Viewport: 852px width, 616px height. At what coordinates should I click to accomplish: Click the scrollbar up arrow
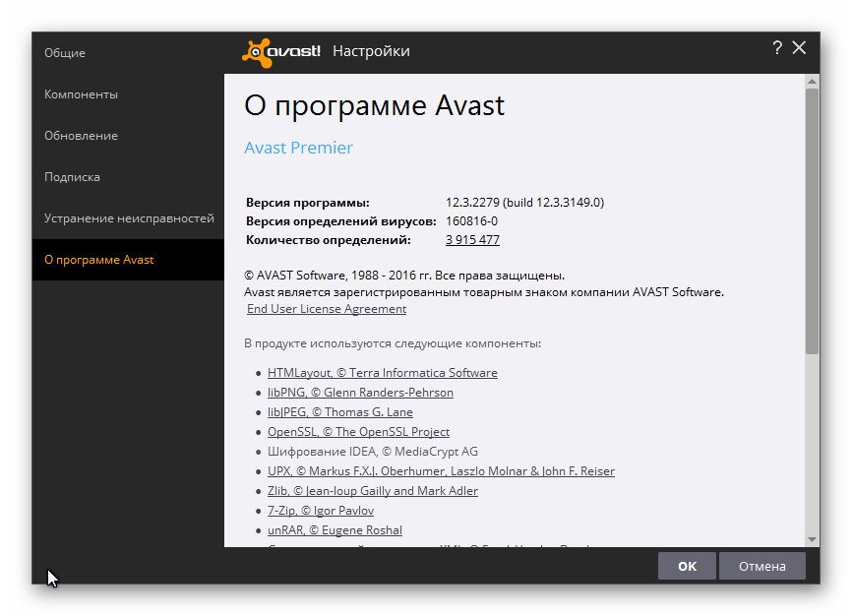[812, 81]
